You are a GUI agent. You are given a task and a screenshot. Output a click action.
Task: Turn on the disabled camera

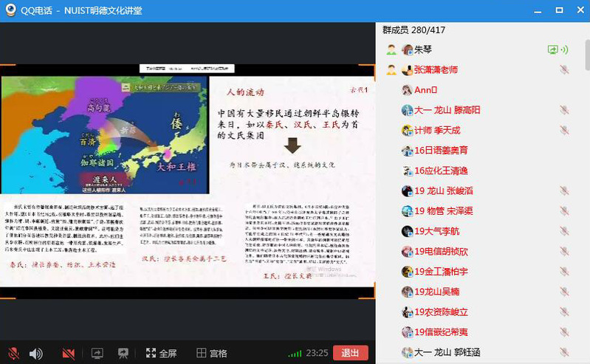(x=69, y=353)
